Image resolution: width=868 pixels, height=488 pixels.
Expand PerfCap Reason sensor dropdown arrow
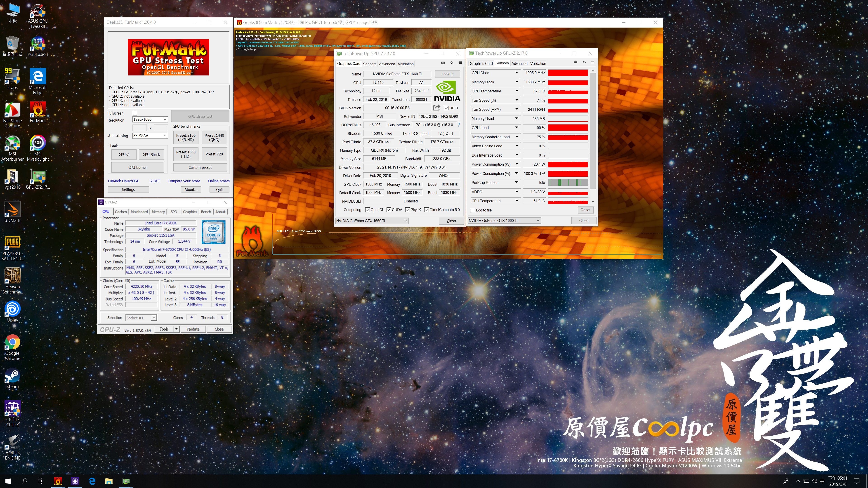(517, 183)
